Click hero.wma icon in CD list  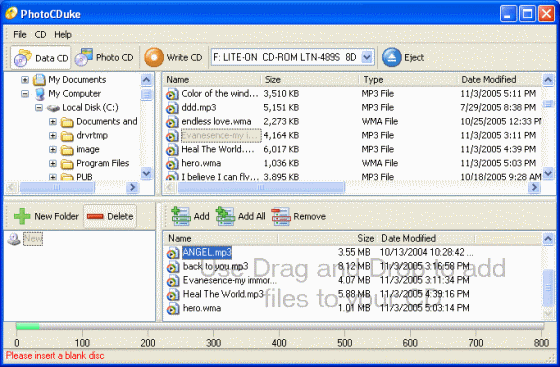tap(173, 309)
